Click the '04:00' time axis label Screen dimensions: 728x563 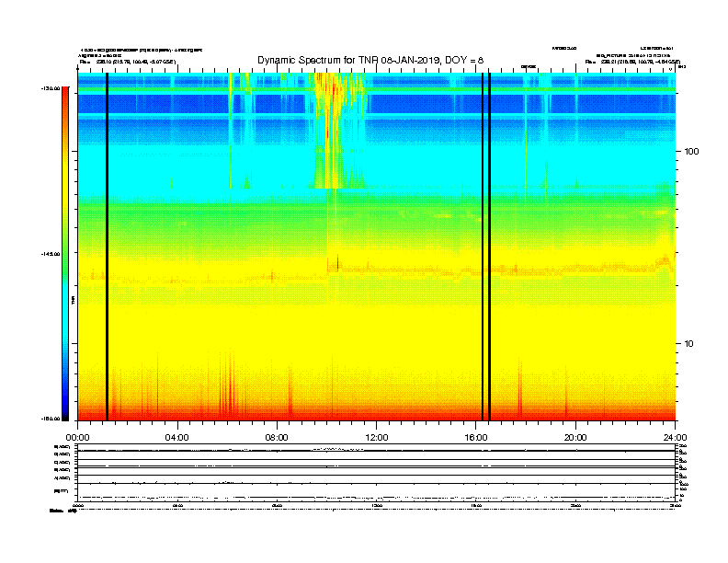(177, 438)
